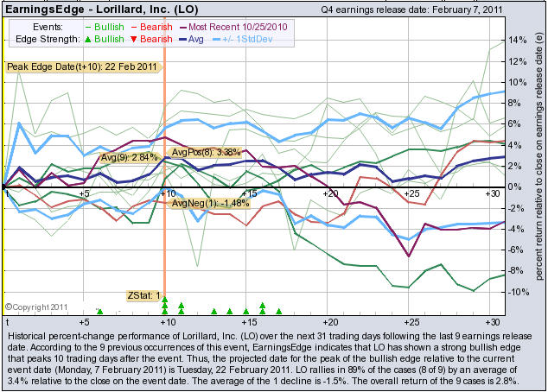Click the AvgPos(8): 3.38% annotation
548x392 pixels.
tap(202, 152)
